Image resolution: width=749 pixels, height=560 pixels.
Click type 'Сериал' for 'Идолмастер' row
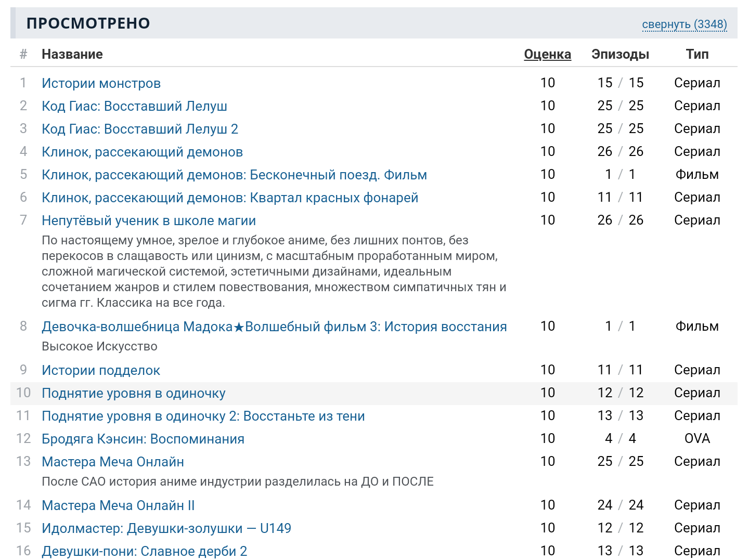click(697, 528)
